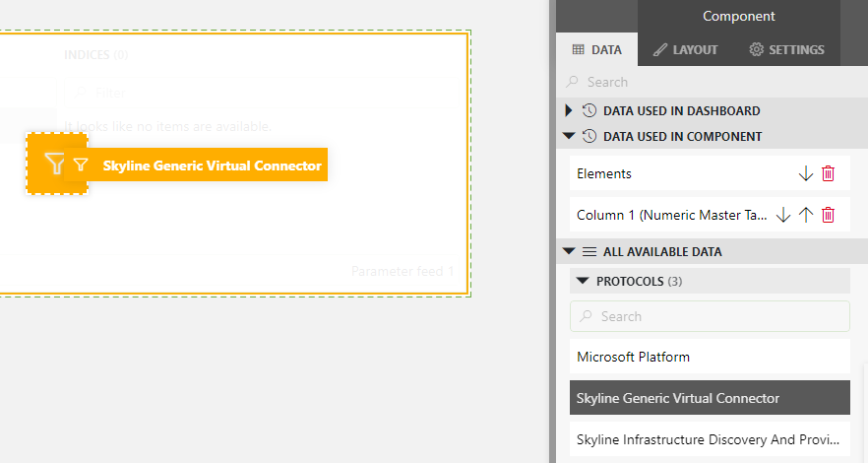Focus the top data Search field
The width and height of the screenshot is (868, 463).
(x=712, y=82)
